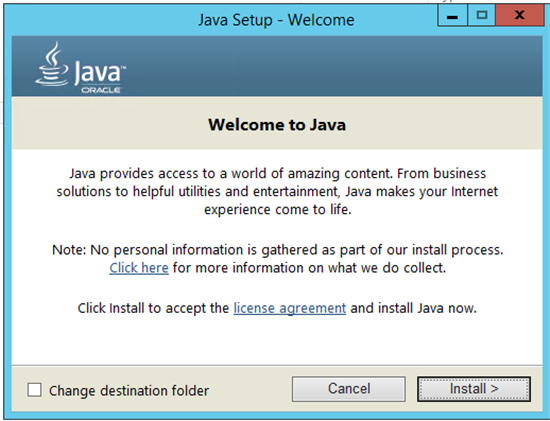
Task: Start installation with the Install > button
Action: coord(474,389)
